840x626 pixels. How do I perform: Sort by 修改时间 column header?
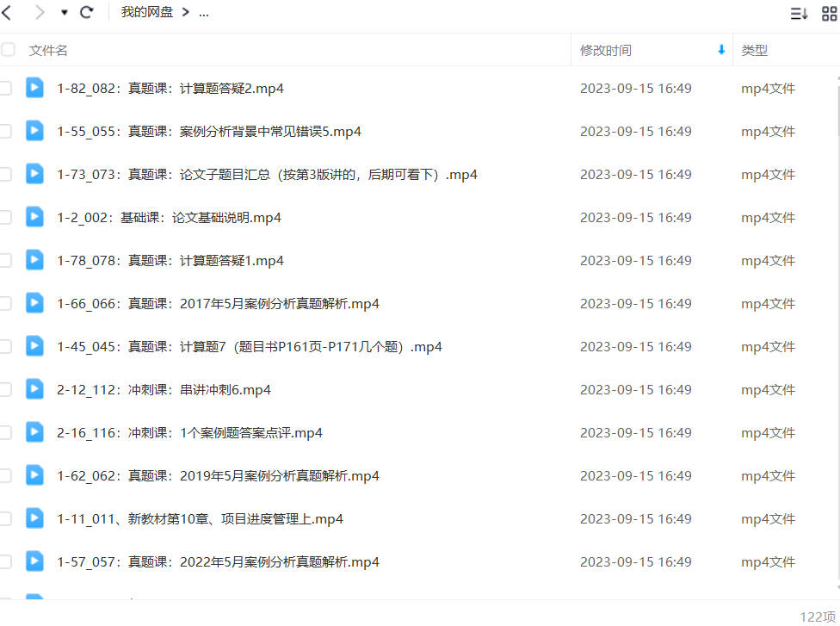tap(605, 51)
